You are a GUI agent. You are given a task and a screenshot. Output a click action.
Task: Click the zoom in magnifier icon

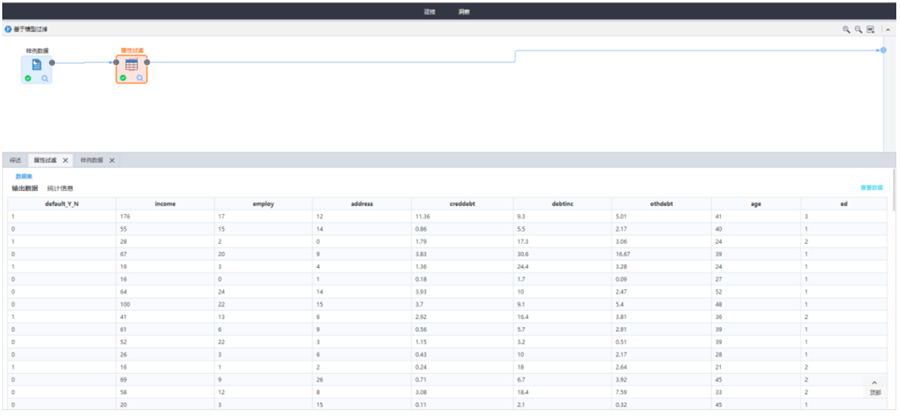pos(846,30)
